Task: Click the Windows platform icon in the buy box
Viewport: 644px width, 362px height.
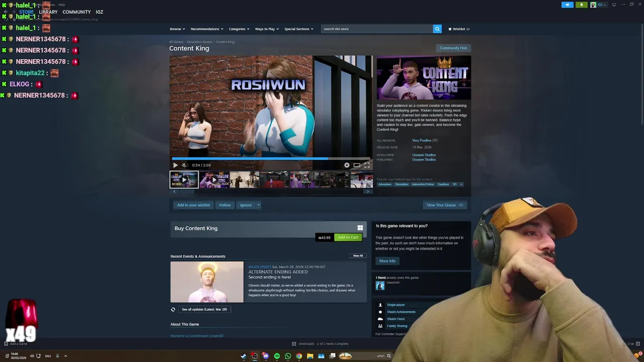Action: 360,228
